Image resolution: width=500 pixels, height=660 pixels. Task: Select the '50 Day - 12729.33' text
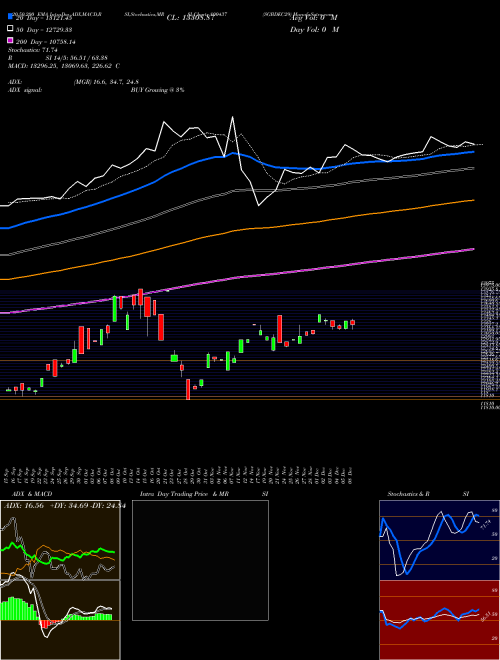[44, 29]
